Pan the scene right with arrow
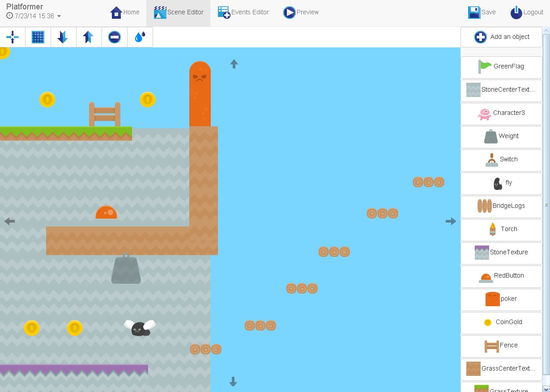The width and height of the screenshot is (550, 392). tap(451, 221)
